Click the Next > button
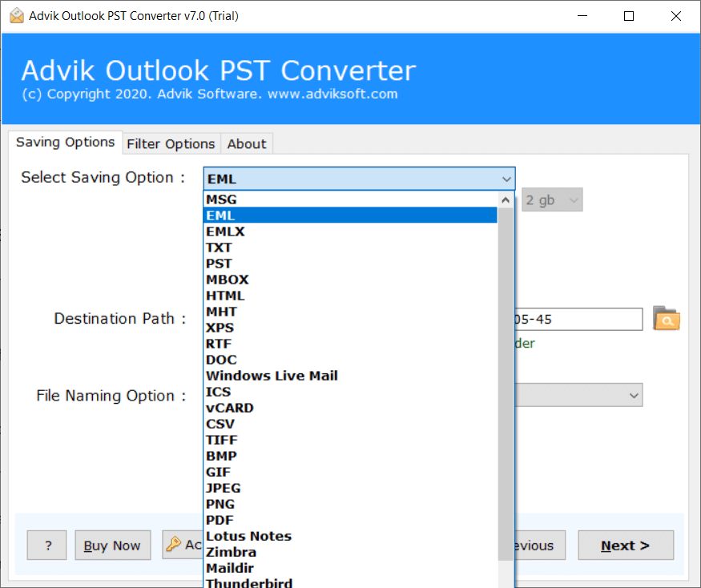The height and width of the screenshot is (588, 701). pos(626,545)
